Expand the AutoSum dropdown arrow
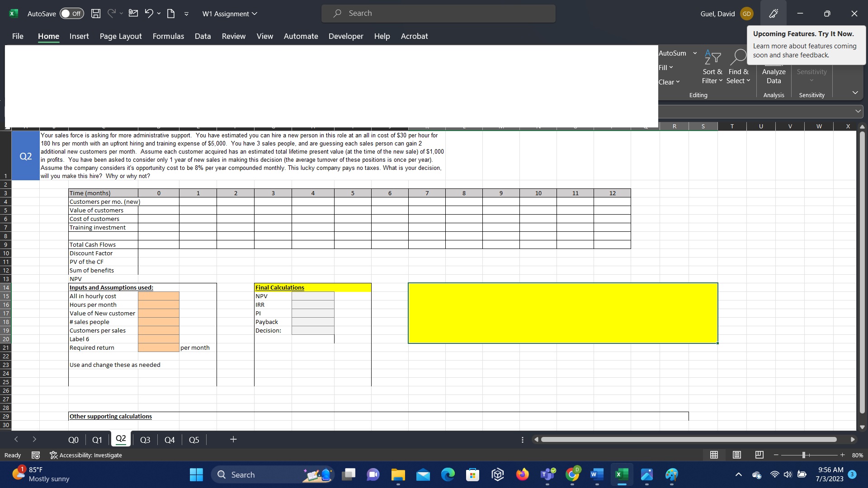 point(695,53)
